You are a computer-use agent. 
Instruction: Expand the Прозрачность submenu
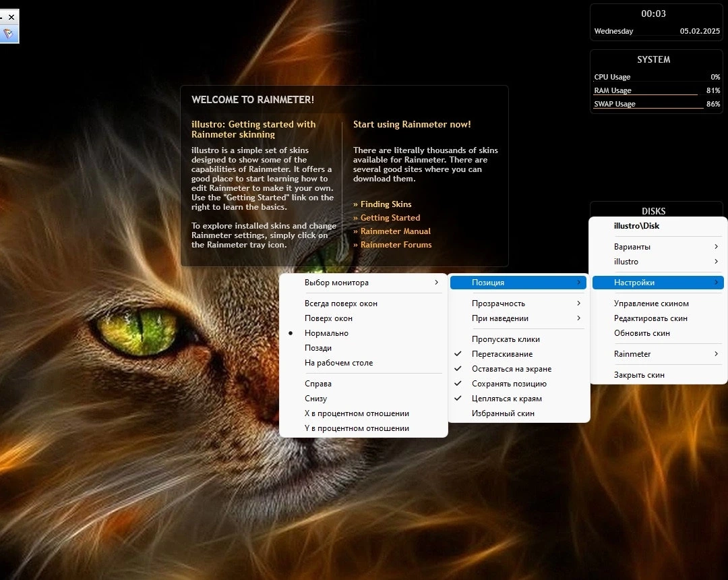(518, 303)
